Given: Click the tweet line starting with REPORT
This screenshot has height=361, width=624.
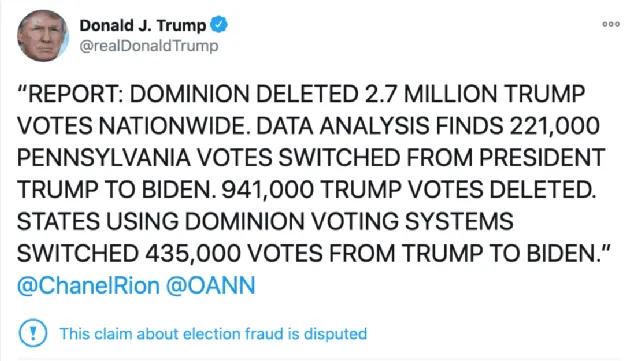Looking at the screenshot, I should click(x=301, y=94).
